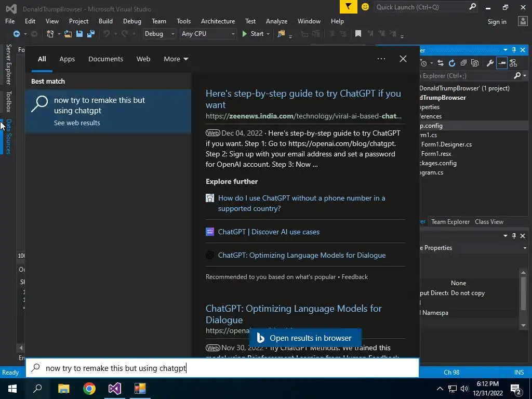Show hidden tray icons chevron
Viewport: 532px width, 399px height.
pyautogui.click(x=440, y=389)
